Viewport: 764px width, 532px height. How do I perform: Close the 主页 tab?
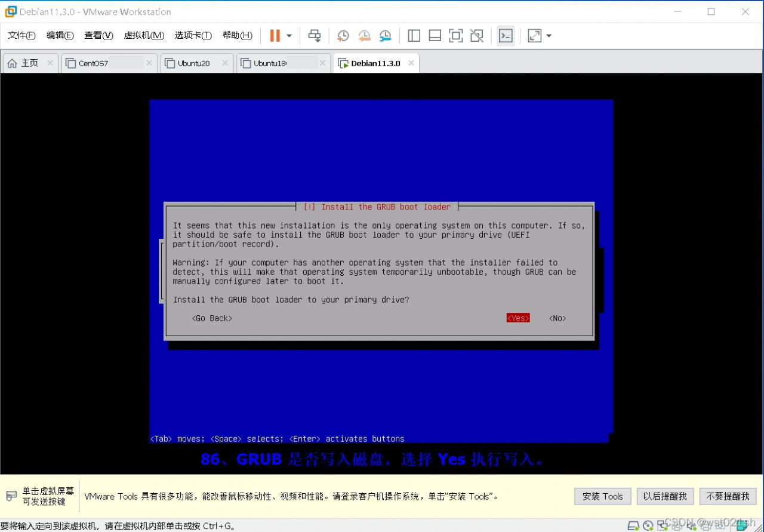point(50,63)
